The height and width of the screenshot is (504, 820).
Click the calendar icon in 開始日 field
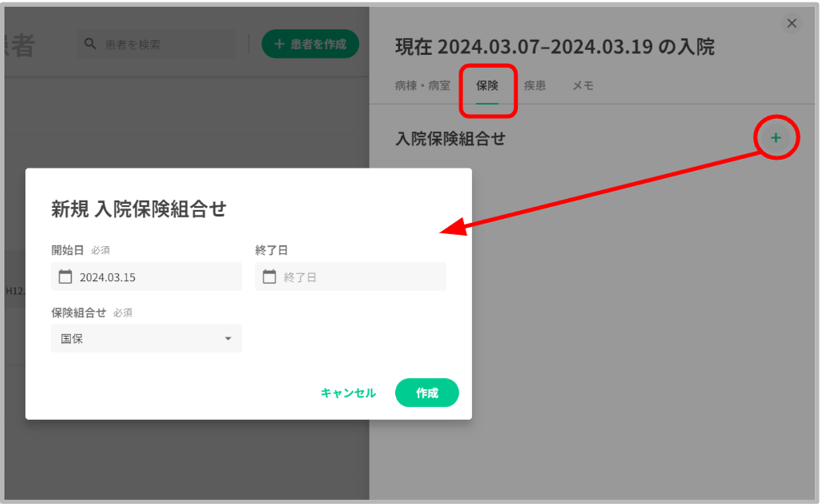pos(65,277)
